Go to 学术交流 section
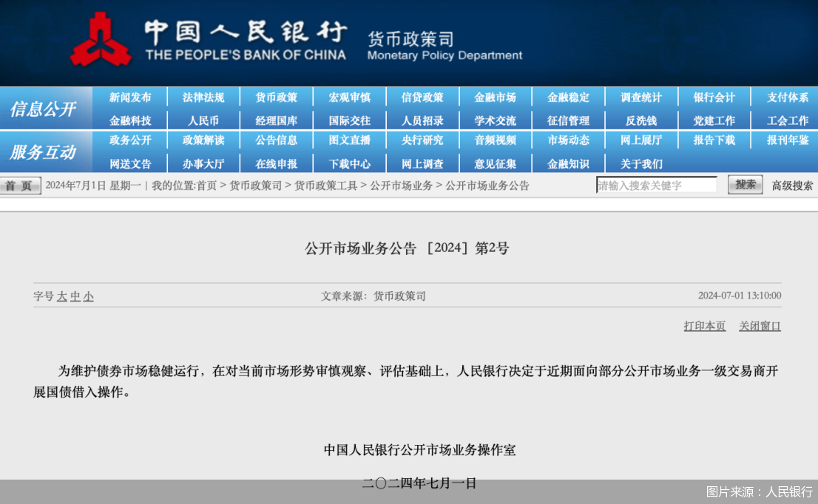This screenshot has height=504, width=818. click(x=495, y=121)
